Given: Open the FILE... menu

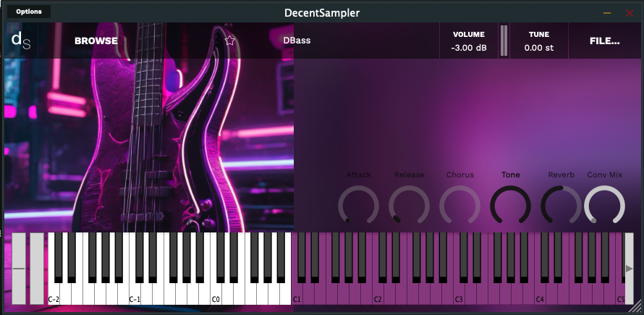Looking at the screenshot, I should (605, 41).
